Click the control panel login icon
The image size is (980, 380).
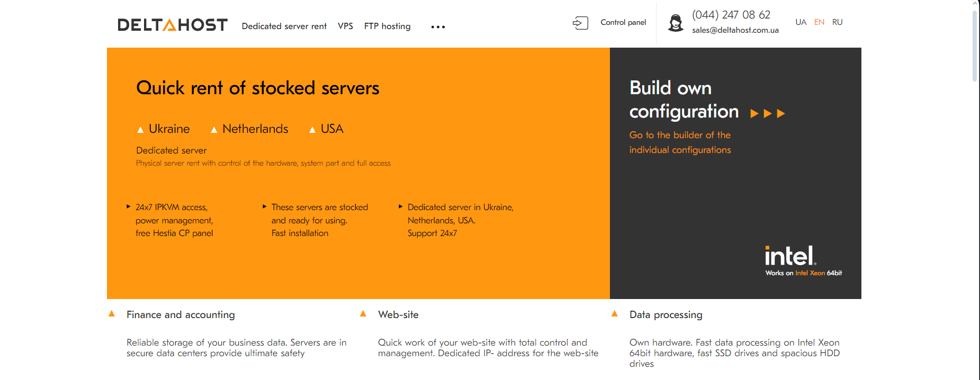[x=580, y=23]
